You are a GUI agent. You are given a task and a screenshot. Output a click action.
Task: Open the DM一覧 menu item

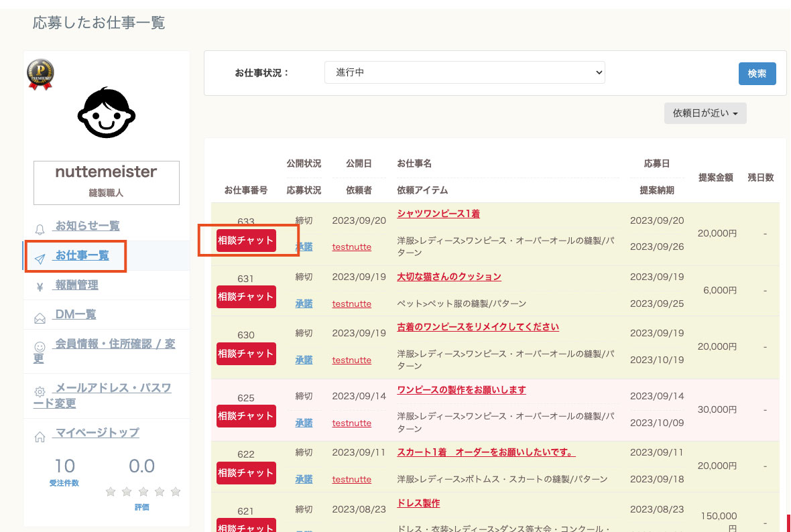point(75,314)
